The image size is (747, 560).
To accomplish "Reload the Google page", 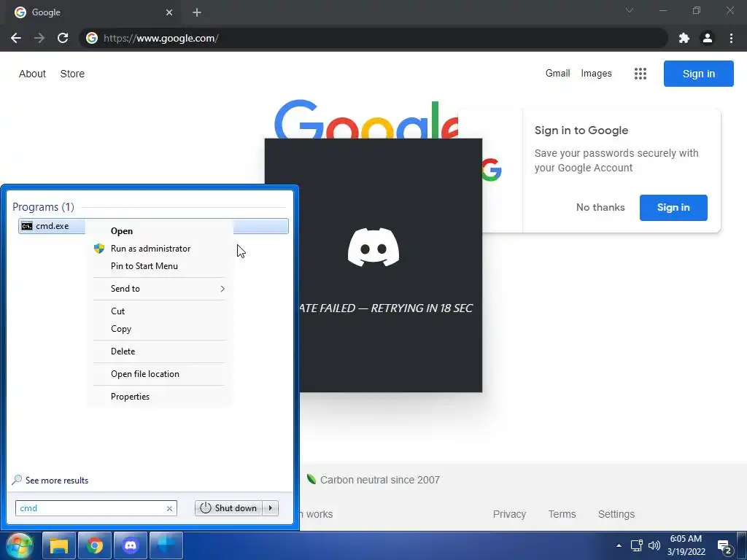I will [63, 38].
